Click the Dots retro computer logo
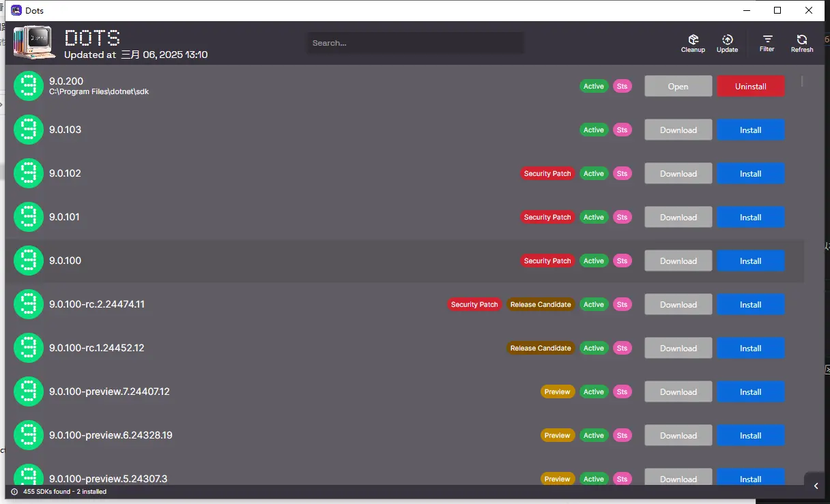The width and height of the screenshot is (830, 504). coord(34,44)
